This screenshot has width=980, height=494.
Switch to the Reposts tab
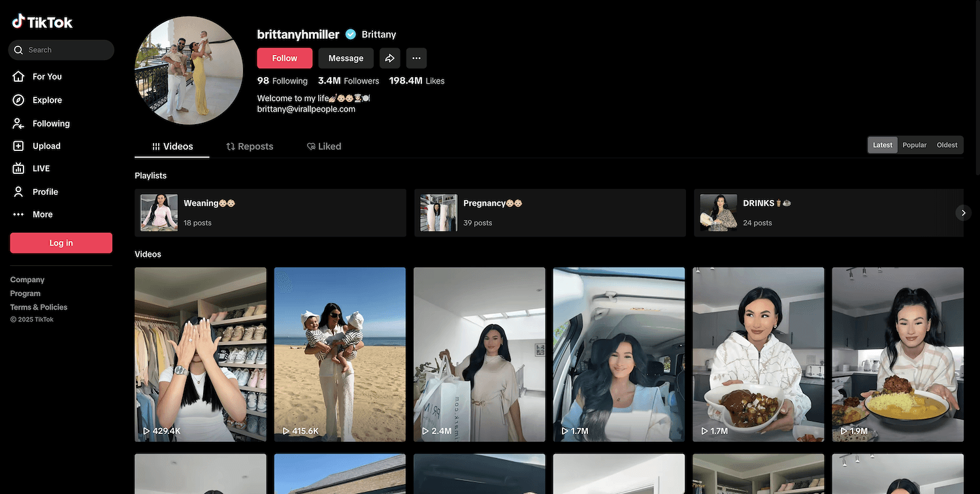(x=250, y=146)
